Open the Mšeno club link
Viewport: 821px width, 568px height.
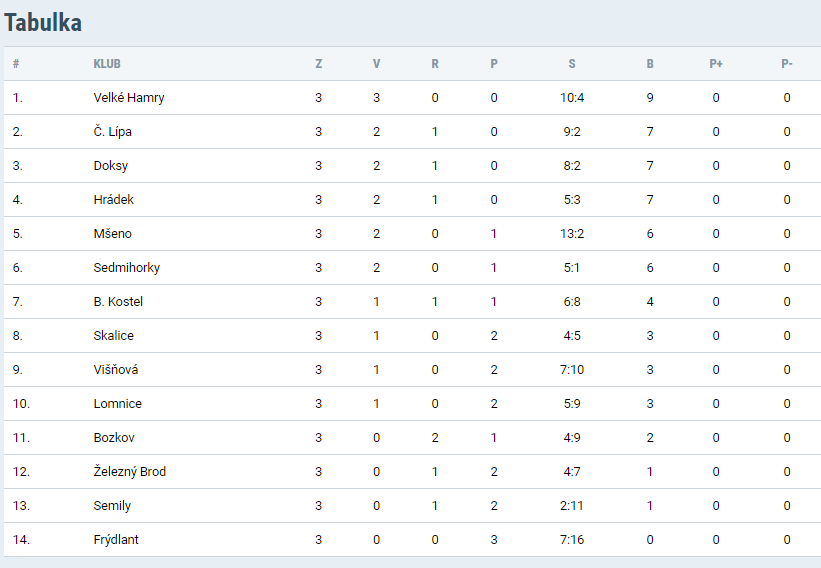tap(113, 234)
